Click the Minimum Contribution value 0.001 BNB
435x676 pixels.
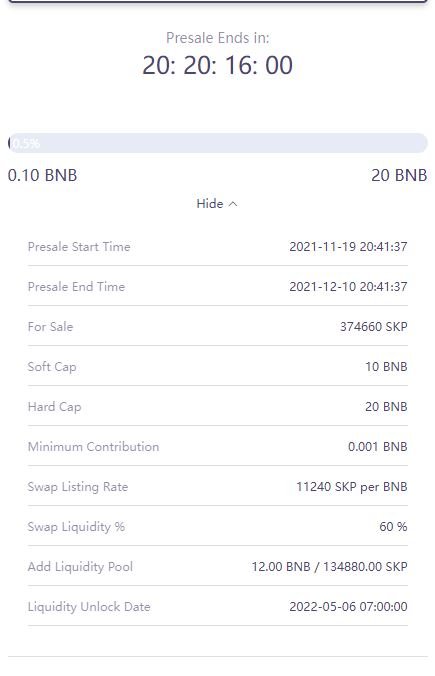coord(378,447)
